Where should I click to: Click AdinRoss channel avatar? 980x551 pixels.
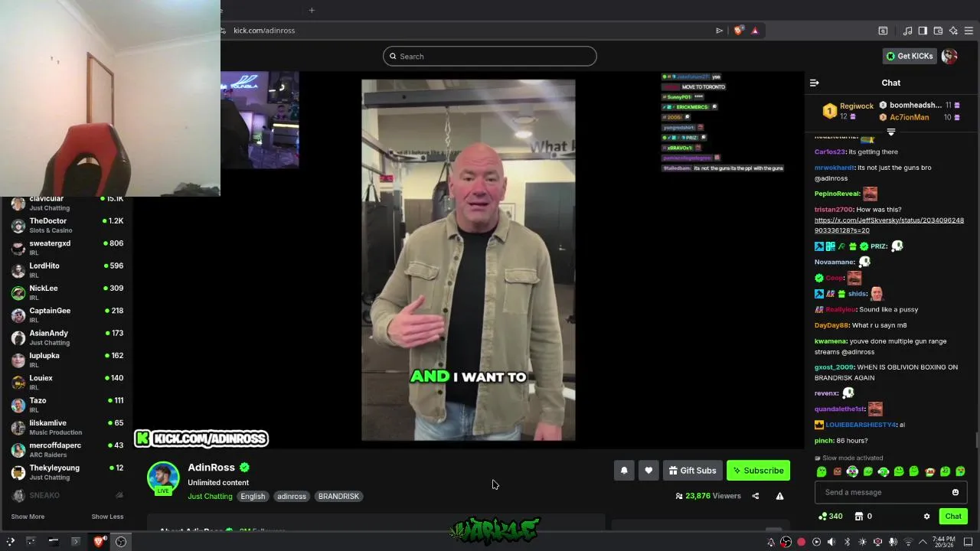tap(163, 478)
